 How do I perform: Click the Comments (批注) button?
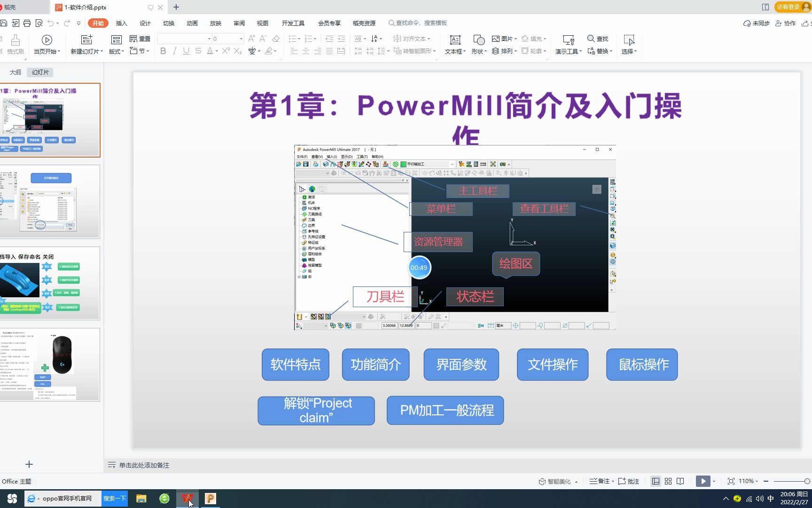[x=629, y=481]
